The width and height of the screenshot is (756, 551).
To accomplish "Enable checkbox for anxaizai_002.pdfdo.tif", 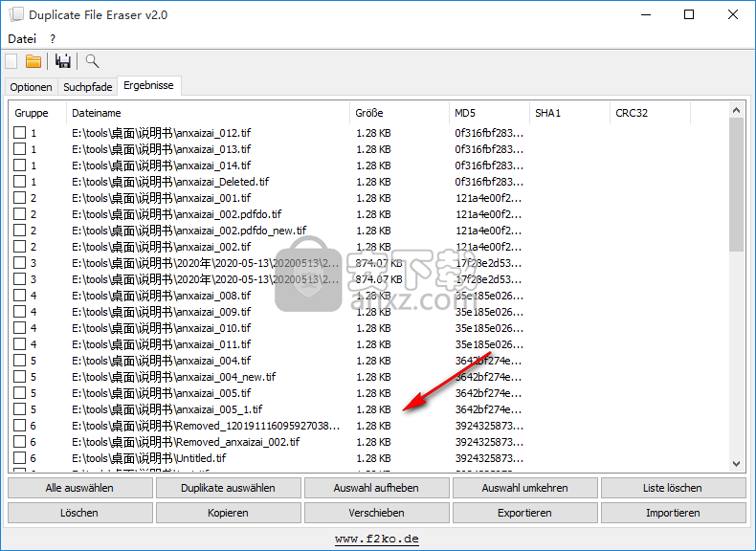I will 19,214.
